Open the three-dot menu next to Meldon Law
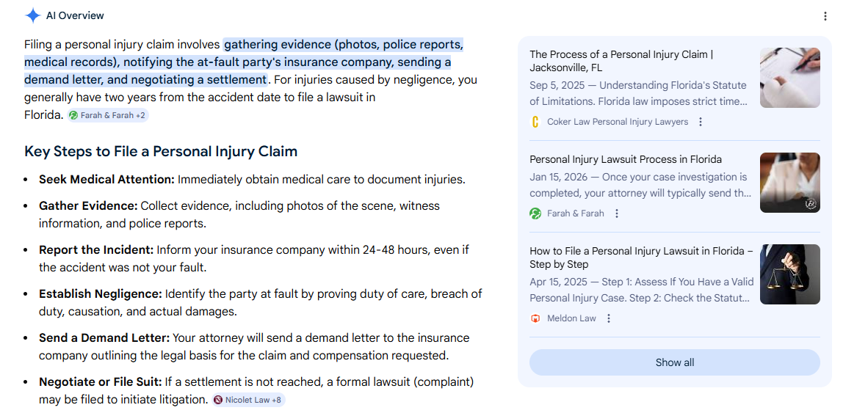The height and width of the screenshot is (413, 868). pyautogui.click(x=608, y=318)
